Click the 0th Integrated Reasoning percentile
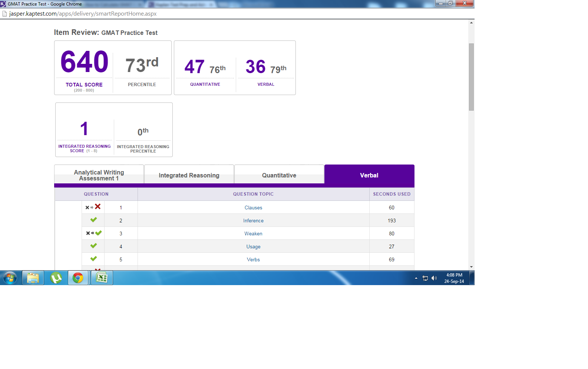 143,131
